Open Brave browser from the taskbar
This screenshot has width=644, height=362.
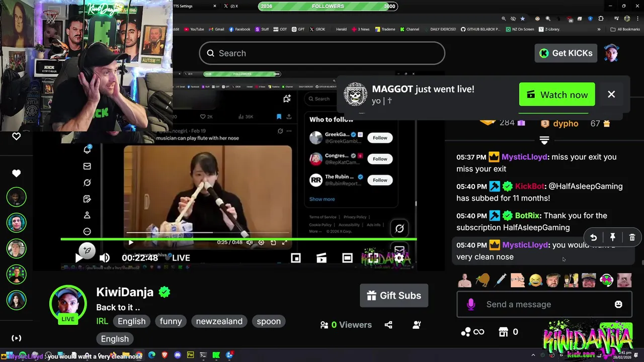click(165, 355)
